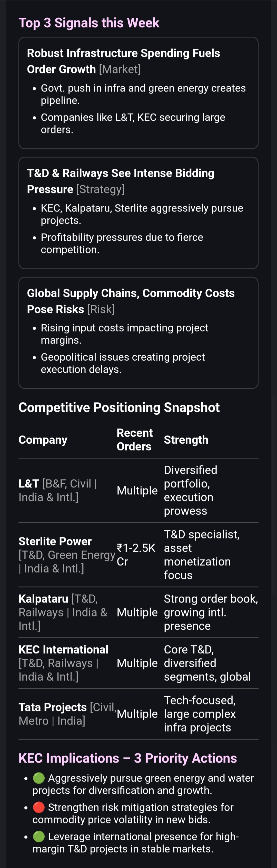Image resolution: width=277 pixels, height=868 pixels.
Task: Open the "T&D & Railways See Intense Bidding" title
Action: tap(121, 173)
